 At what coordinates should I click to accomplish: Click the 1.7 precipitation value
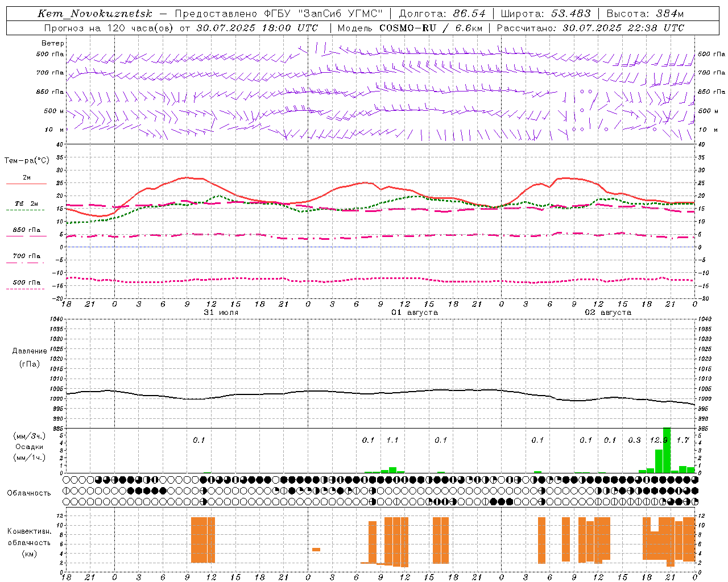pyautogui.click(x=683, y=440)
